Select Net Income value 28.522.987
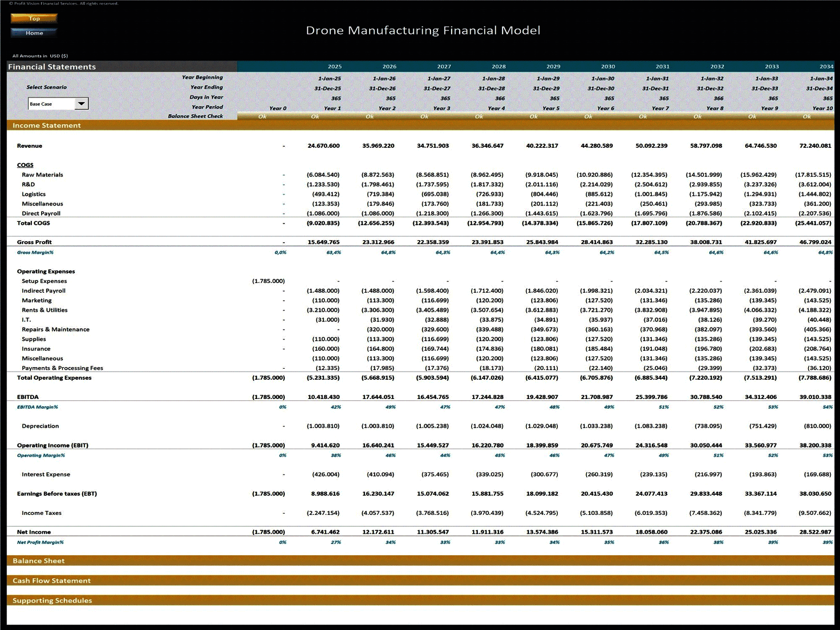The height and width of the screenshot is (630, 840). (815, 532)
